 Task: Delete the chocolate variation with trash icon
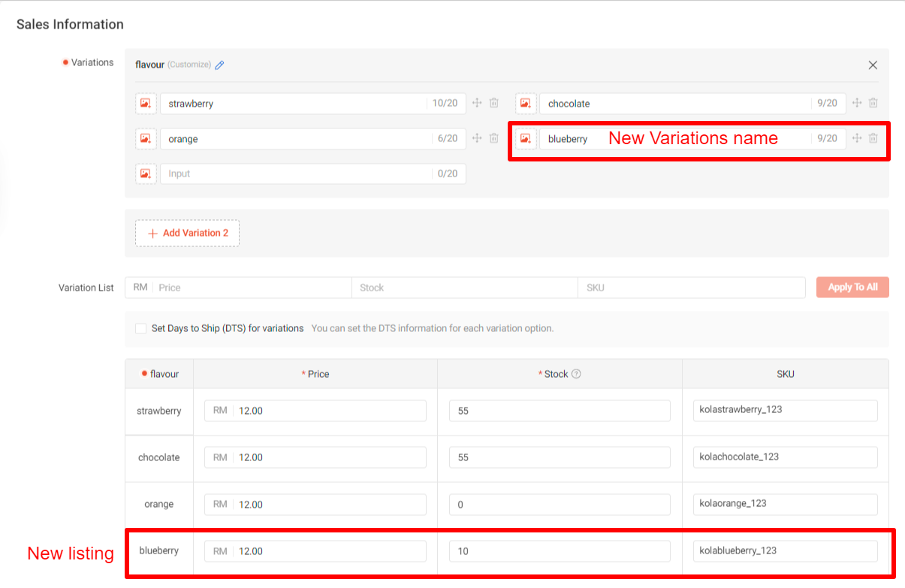coord(873,103)
